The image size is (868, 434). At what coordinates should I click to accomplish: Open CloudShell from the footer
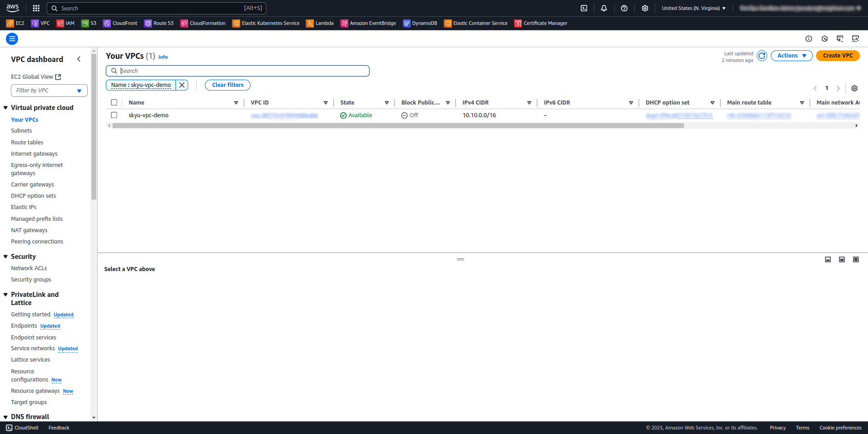22,428
